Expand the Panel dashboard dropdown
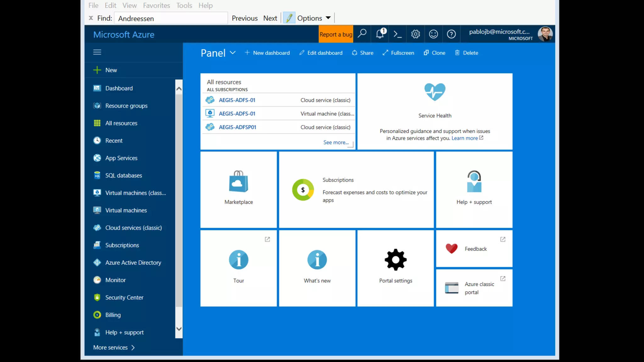Screen dimensions: 644x362 click(x=233, y=52)
